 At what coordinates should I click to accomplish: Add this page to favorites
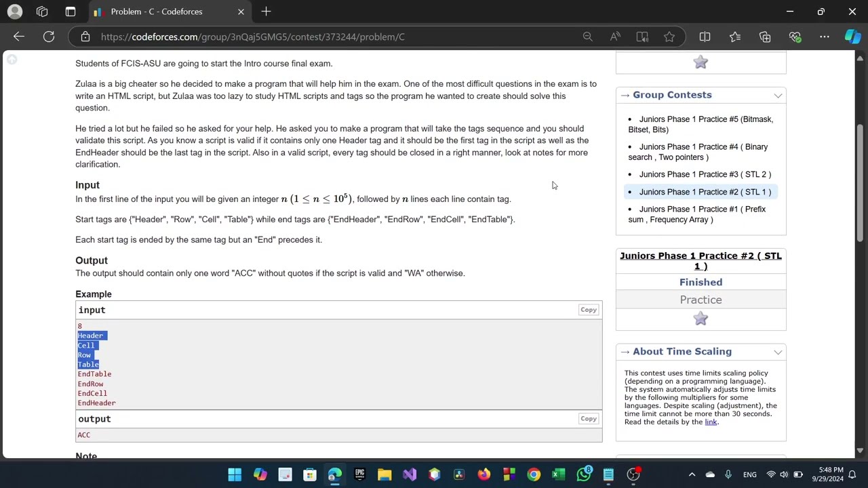[x=669, y=37]
